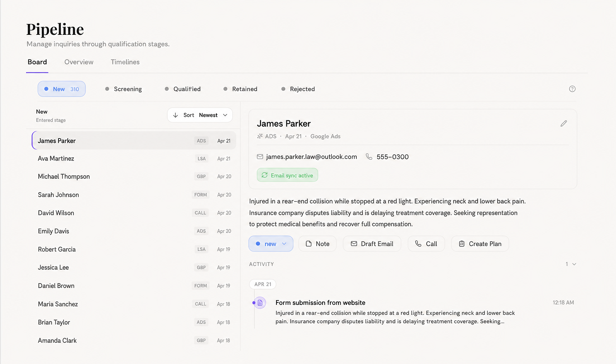
Task: Open the Sort Newest dropdown
Action: [200, 115]
